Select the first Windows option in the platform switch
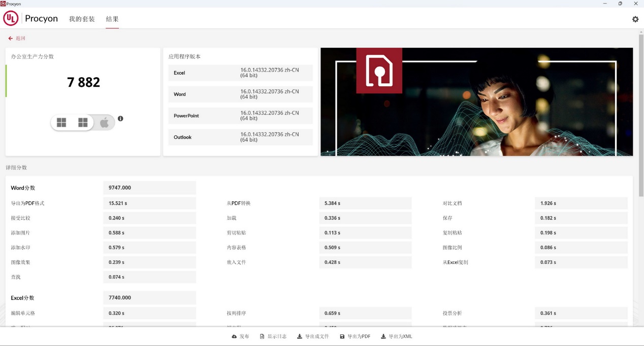The width and height of the screenshot is (644, 346). 61,121
